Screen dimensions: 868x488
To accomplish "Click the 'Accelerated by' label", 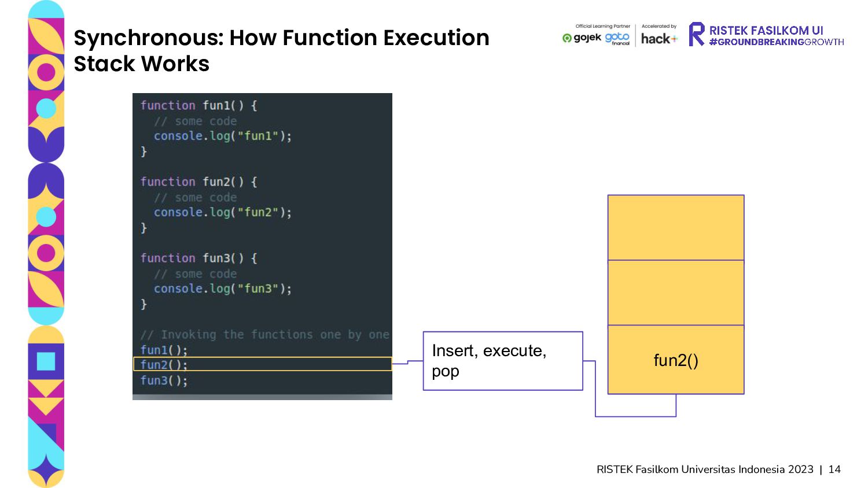I will [659, 26].
